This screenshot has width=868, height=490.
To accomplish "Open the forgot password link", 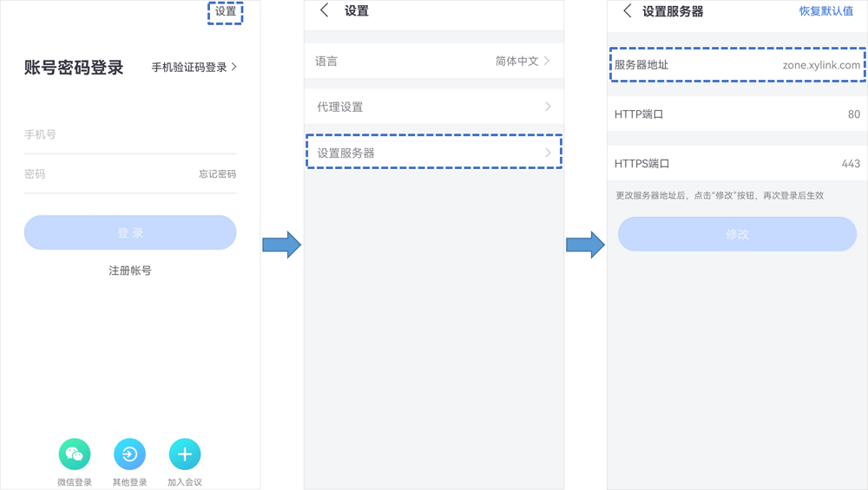I will tap(217, 174).
